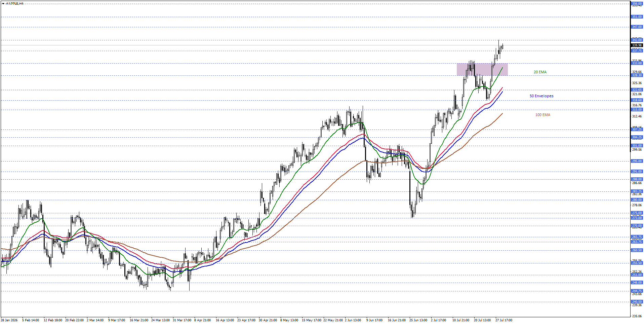This screenshot has width=644, height=324.
Task: Select the 318.60 level price label
Action: (x=637, y=100)
